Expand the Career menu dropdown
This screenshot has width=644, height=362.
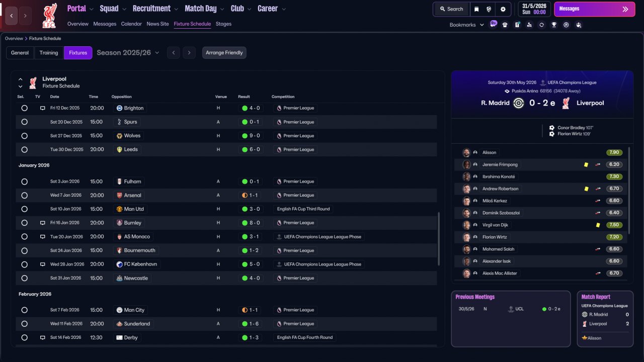pyautogui.click(x=284, y=9)
